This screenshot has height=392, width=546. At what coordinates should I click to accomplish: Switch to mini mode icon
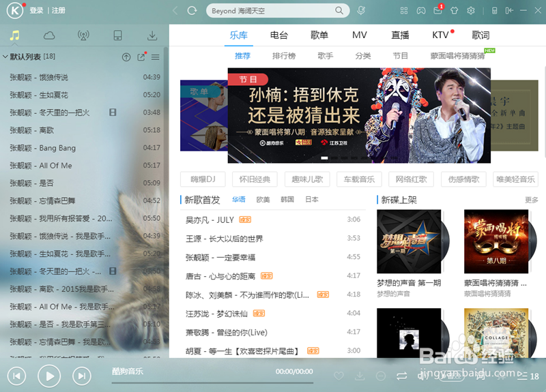coord(509,11)
